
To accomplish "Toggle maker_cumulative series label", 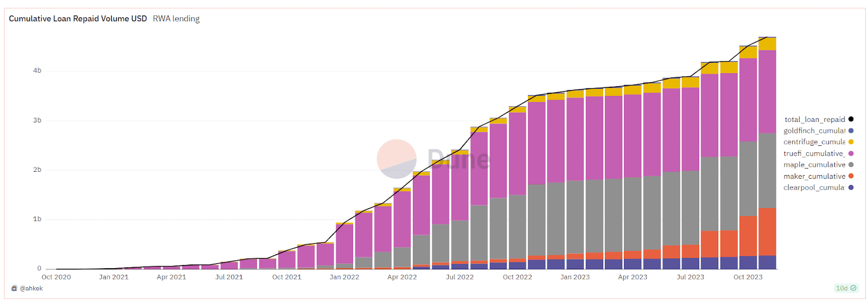I will point(814,176).
